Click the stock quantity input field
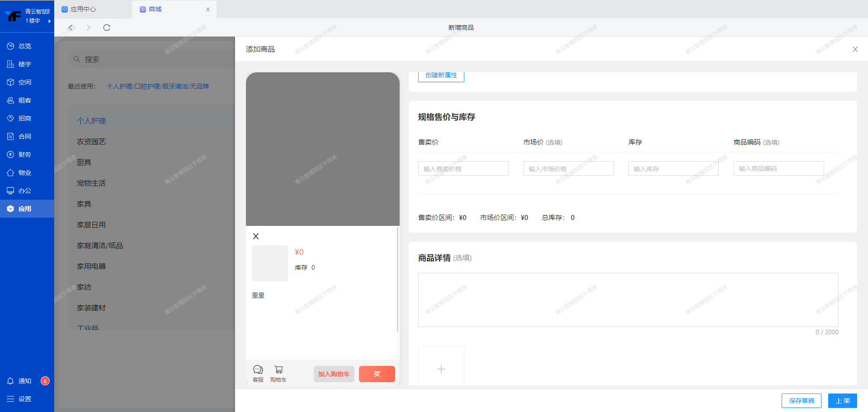 tap(673, 169)
